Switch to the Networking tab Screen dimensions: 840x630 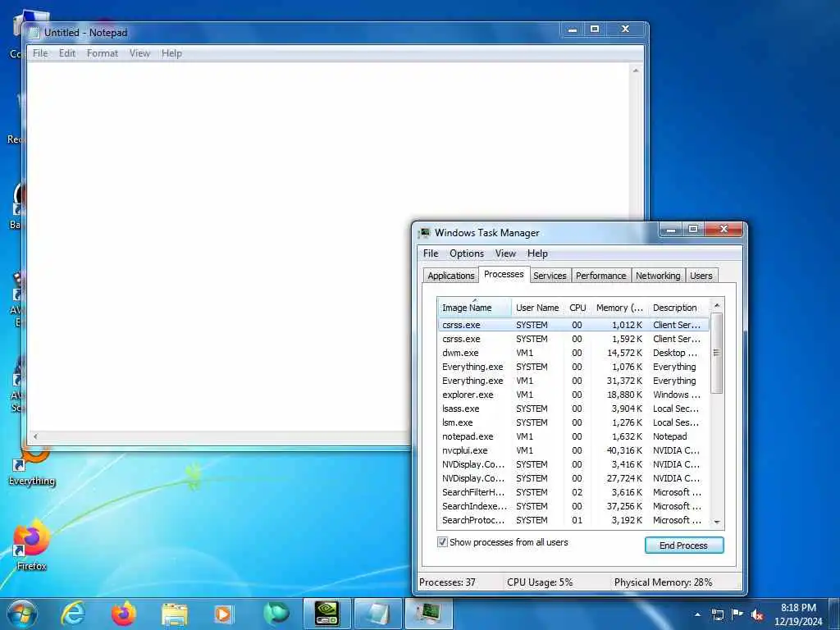[658, 276]
